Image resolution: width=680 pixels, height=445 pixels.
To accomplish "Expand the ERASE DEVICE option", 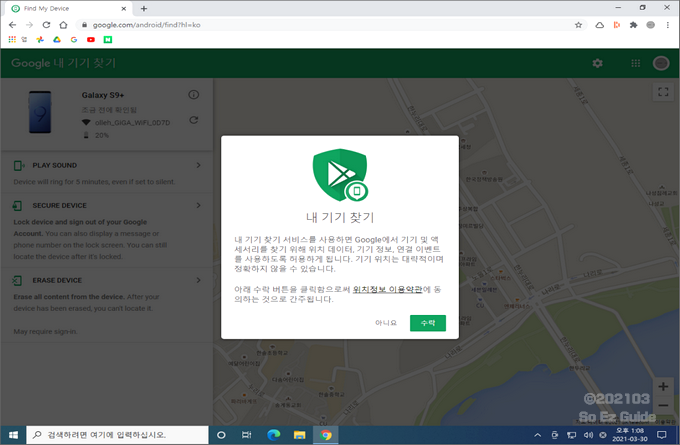I will coord(198,280).
